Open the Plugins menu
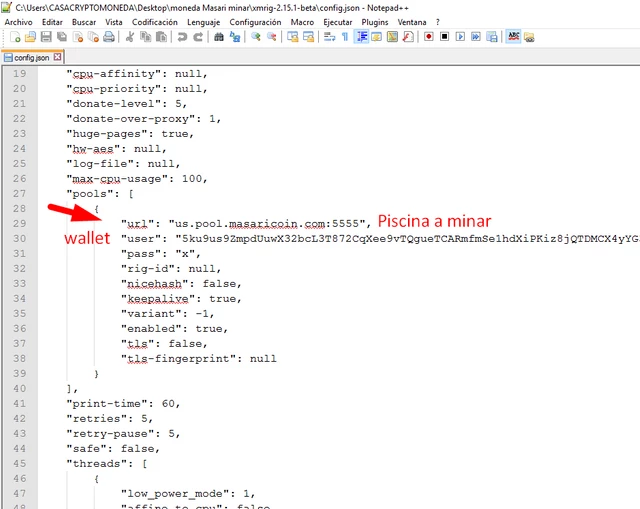Screen dimensions: 640x509 tap(375, 22)
